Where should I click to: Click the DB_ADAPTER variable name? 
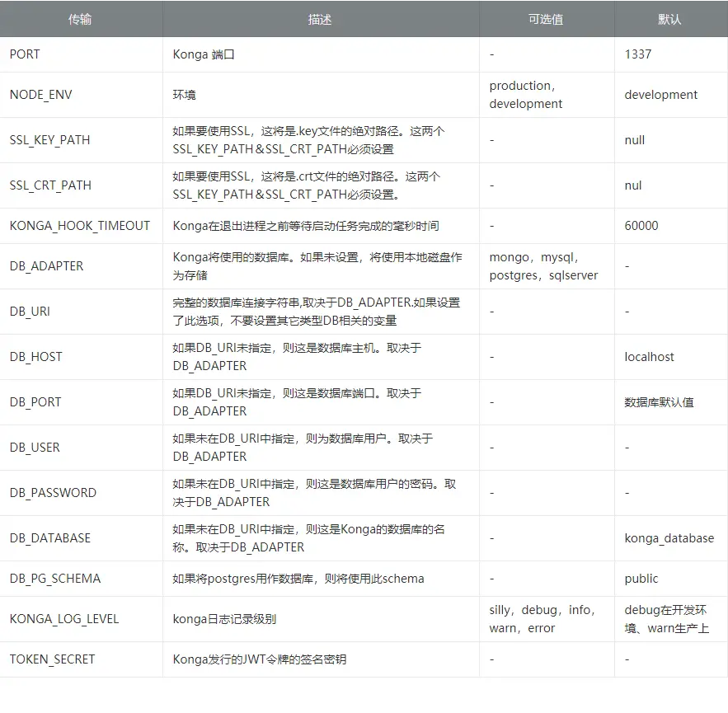pos(46,266)
